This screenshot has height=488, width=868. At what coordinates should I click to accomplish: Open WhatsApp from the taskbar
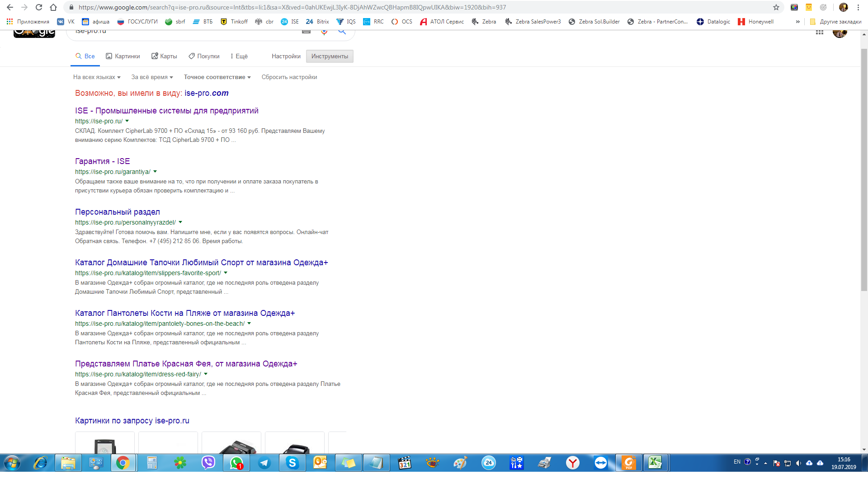click(236, 463)
